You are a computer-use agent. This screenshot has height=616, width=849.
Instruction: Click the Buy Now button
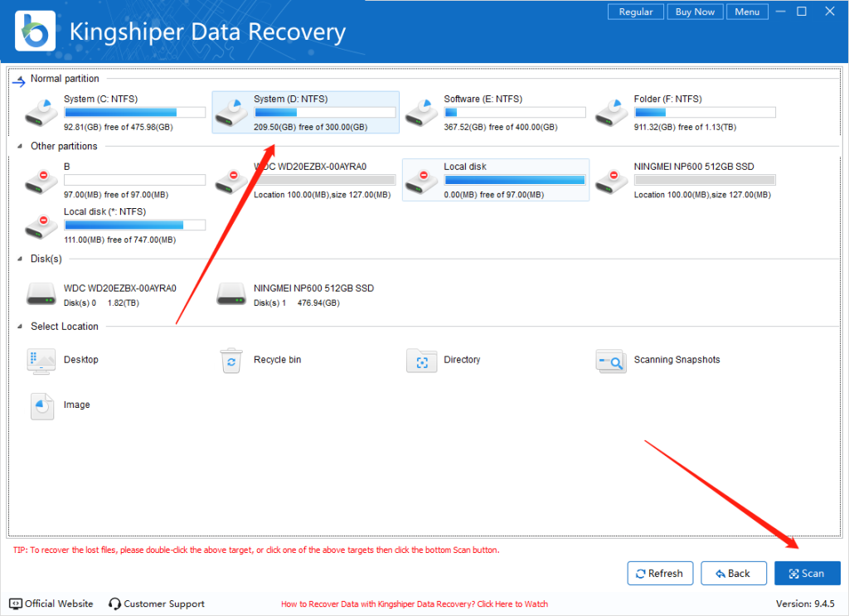coord(696,12)
